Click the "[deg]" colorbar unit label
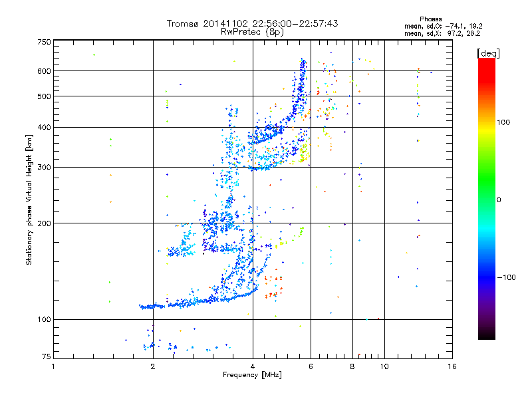This screenshot has height=399, width=532. [488, 54]
